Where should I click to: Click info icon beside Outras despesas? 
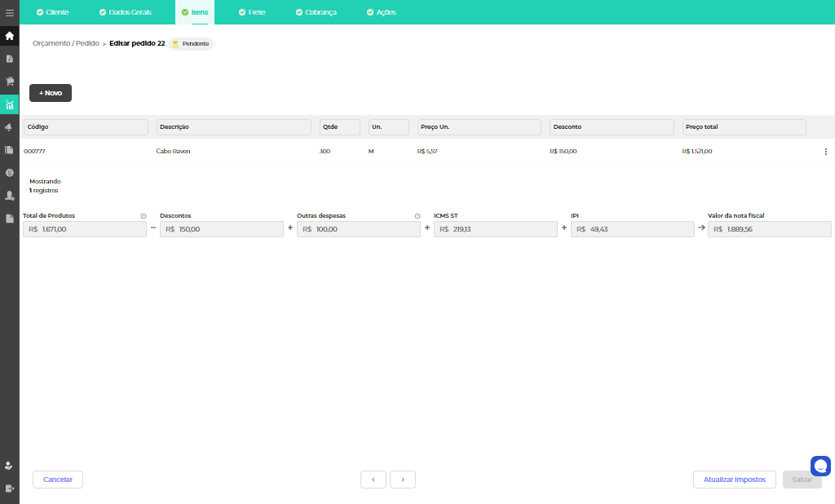tap(417, 216)
